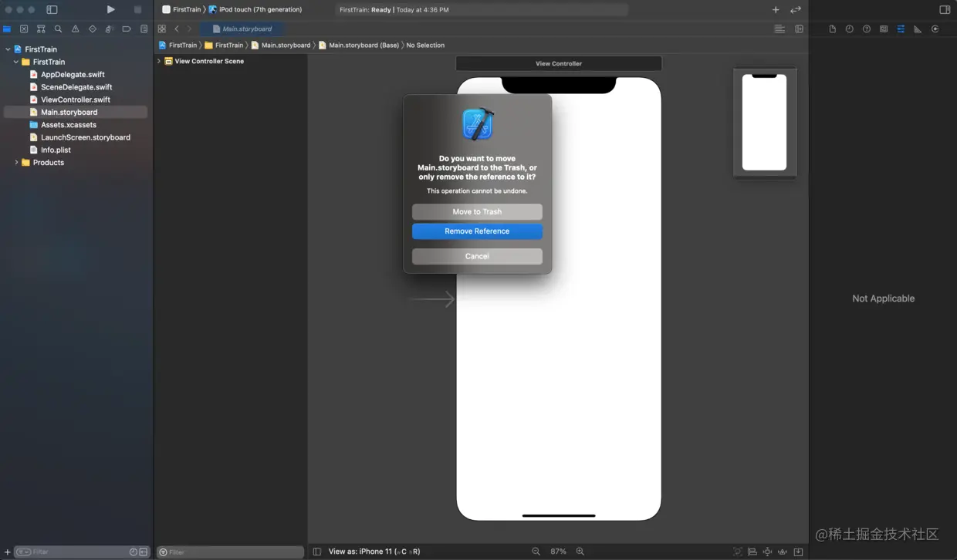Screen dimensions: 957x560
Task: Expand View Controller Scene in outline
Action: point(159,61)
